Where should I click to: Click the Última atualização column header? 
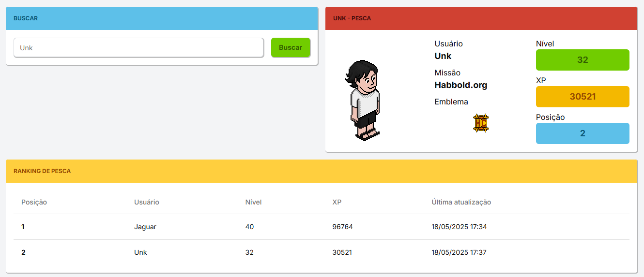(461, 202)
